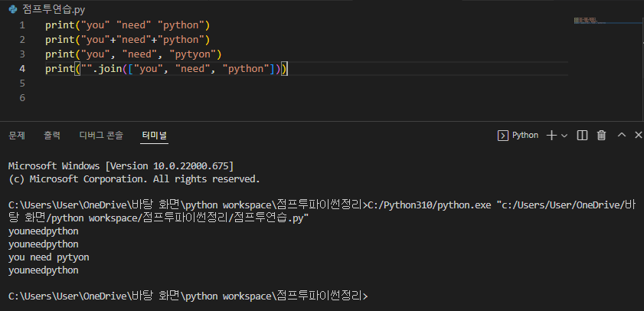Screen dimensions: 644x311
Task: Click the Python terminal shell icon
Action: [502, 136]
